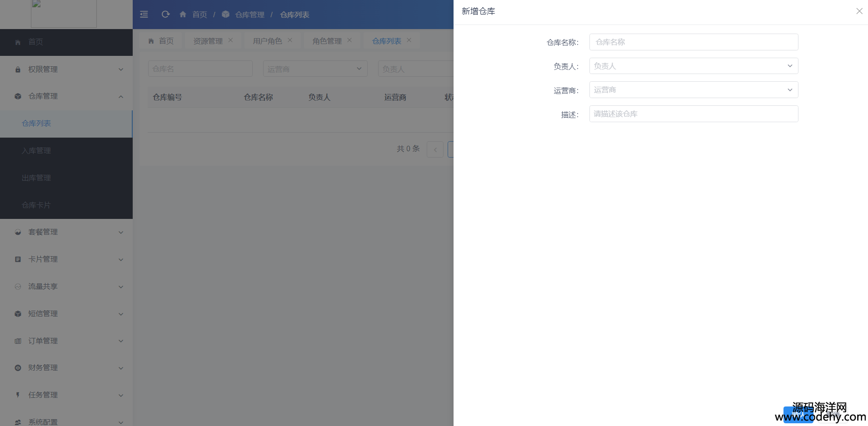Screen dimensions: 868x426
Task: Click the refresh icon in header
Action: click(x=165, y=15)
